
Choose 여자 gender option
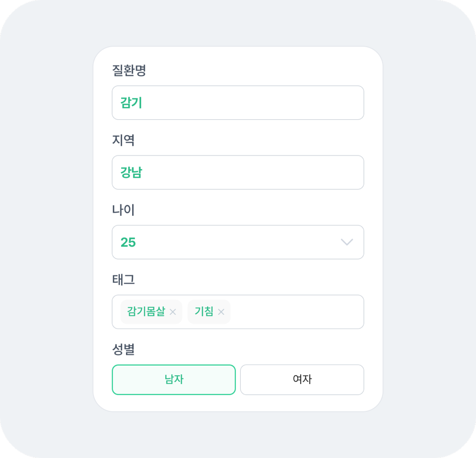click(302, 380)
